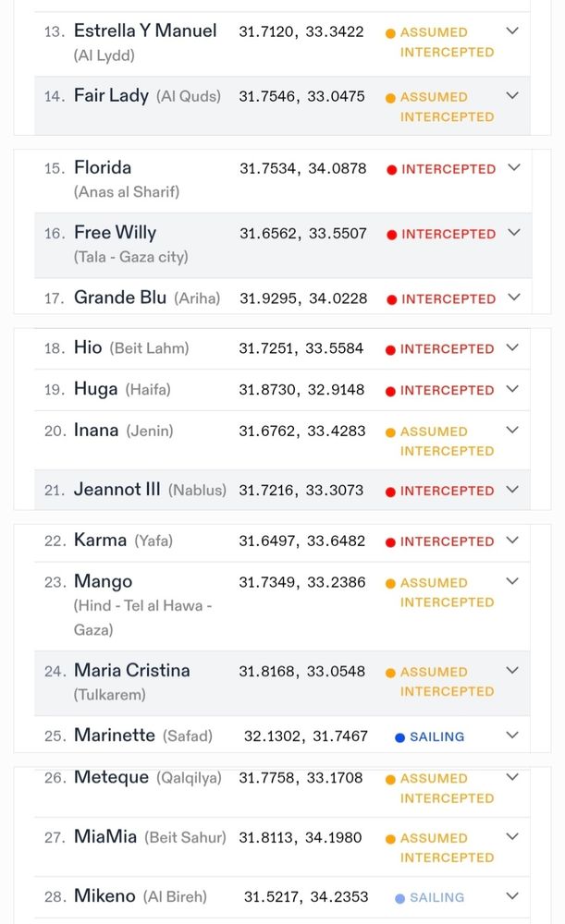The height and width of the screenshot is (924, 565).
Task: Click the Assumed Intercepted label for Meteque
Action: 446,788
